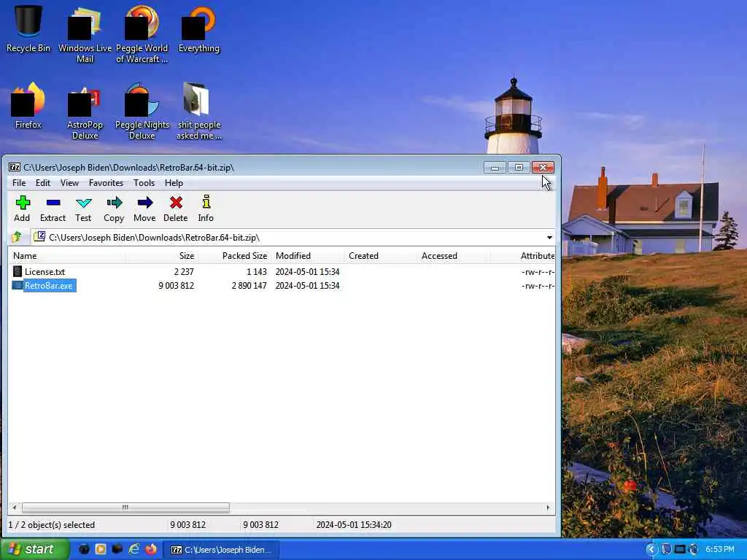Click the 7z title bar icon

coord(15,168)
